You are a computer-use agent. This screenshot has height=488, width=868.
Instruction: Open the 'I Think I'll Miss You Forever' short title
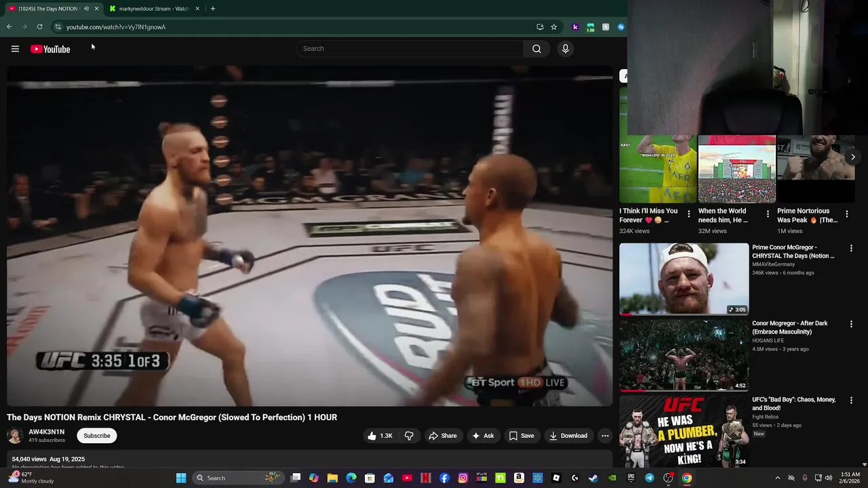[x=648, y=215]
